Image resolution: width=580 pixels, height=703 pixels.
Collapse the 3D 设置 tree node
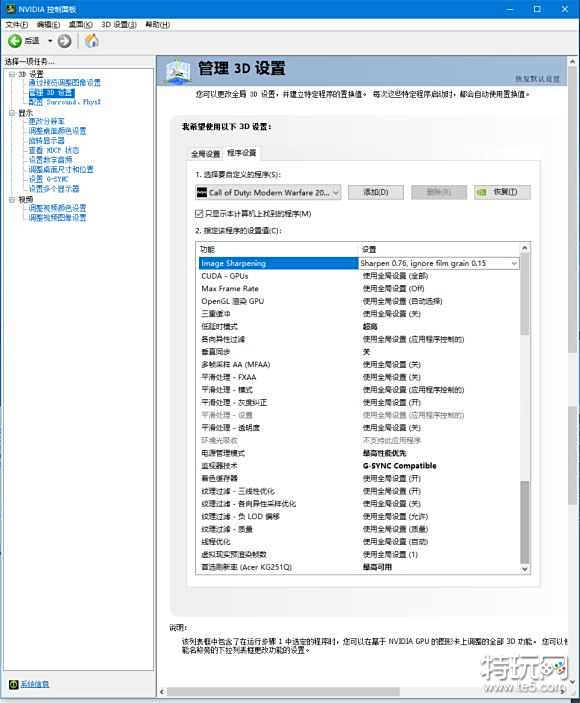tap(12, 74)
